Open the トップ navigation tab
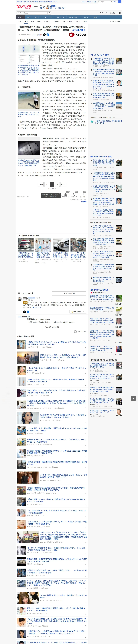138x644 pixels. [20, 17]
